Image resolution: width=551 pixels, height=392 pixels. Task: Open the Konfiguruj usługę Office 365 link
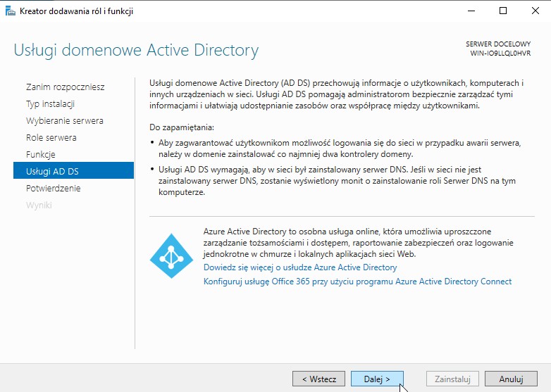tap(357, 282)
